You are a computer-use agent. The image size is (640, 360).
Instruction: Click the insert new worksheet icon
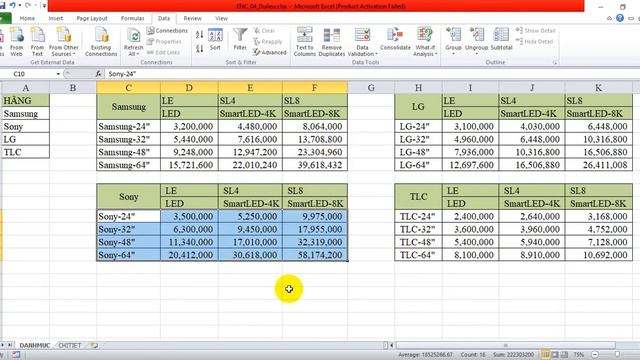pyautogui.click(x=94, y=346)
